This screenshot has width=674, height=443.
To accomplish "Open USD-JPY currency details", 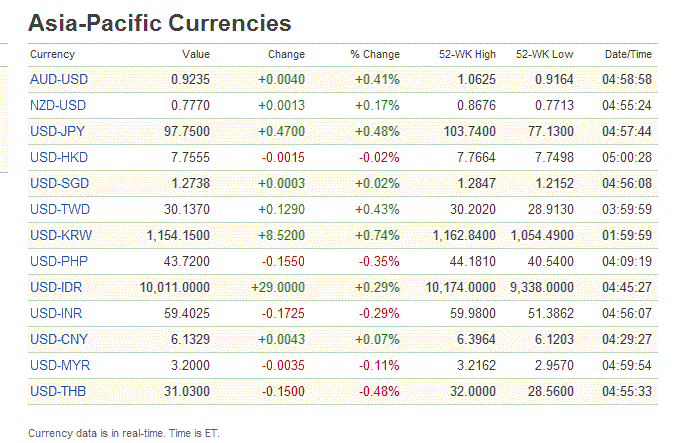I will pyautogui.click(x=56, y=131).
